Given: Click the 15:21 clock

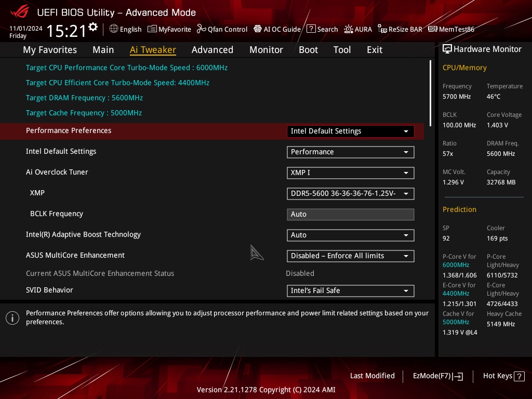Looking at the screenshot, I should 66,31.
